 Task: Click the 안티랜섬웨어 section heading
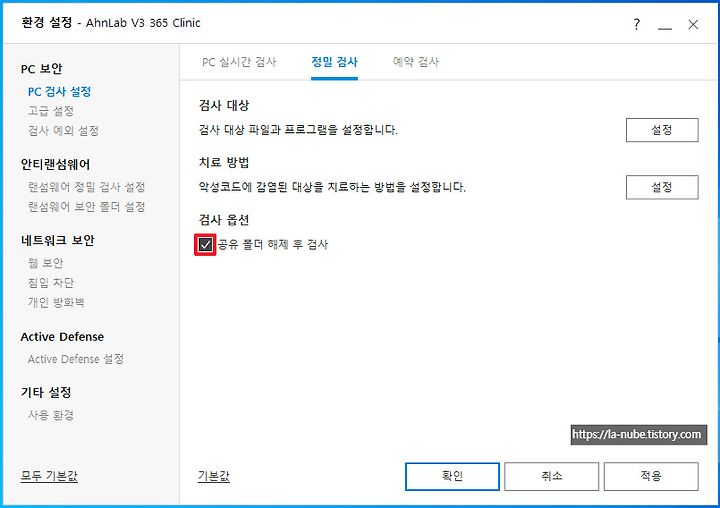coord(56,164)
